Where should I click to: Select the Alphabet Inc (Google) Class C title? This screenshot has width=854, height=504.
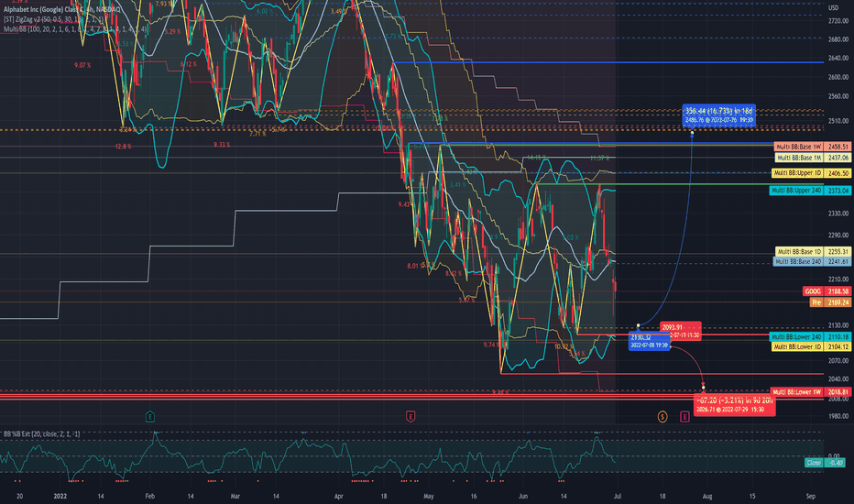pyautogui.click(x=61, y=9)
